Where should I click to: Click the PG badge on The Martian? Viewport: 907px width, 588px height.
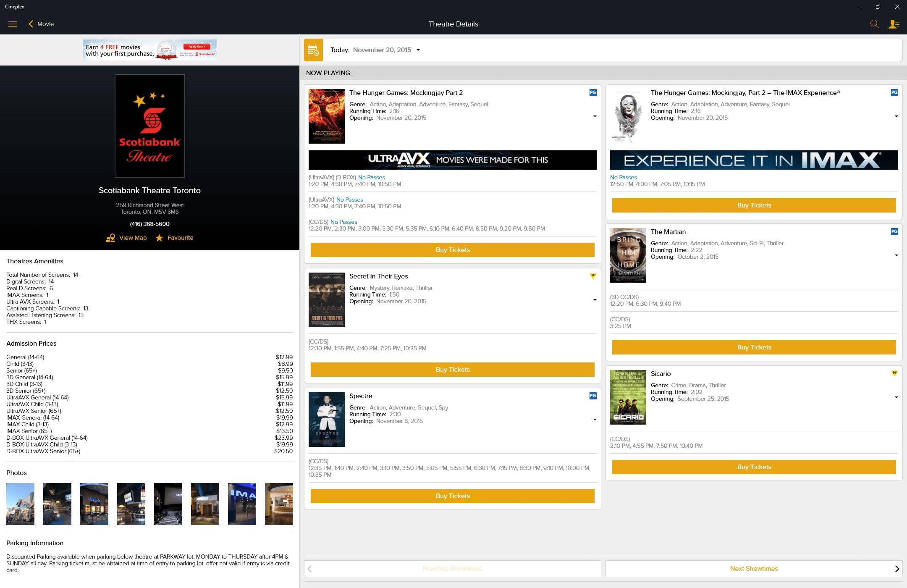[895, 231]
